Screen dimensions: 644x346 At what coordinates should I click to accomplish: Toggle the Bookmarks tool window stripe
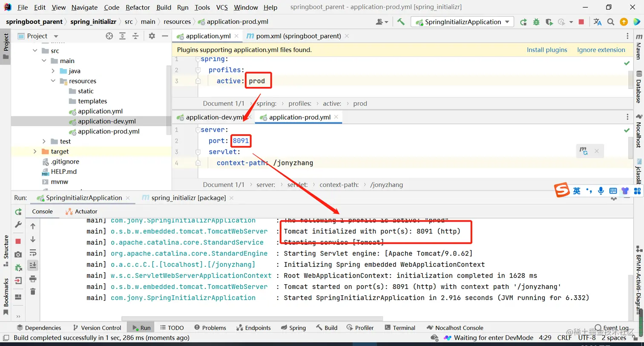6,296
